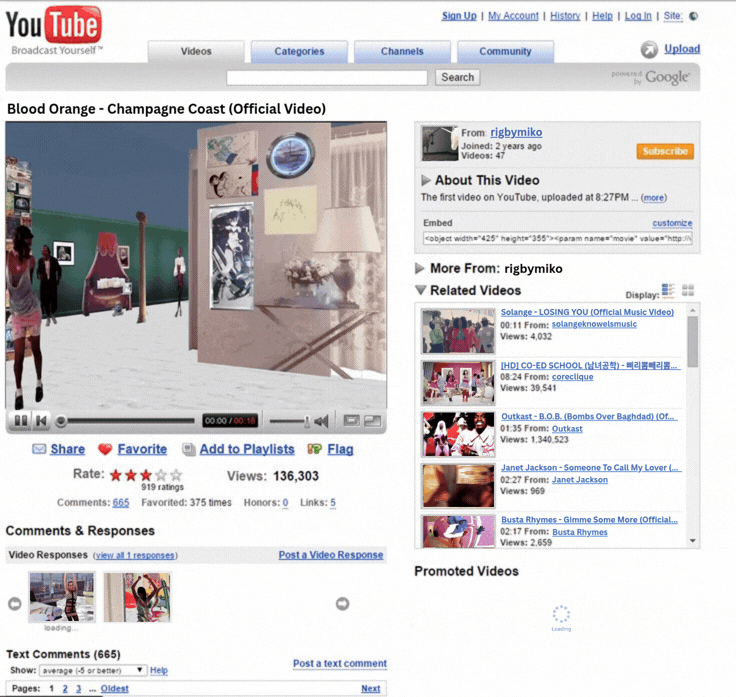Click the Log In link

[x=638, y=16]
